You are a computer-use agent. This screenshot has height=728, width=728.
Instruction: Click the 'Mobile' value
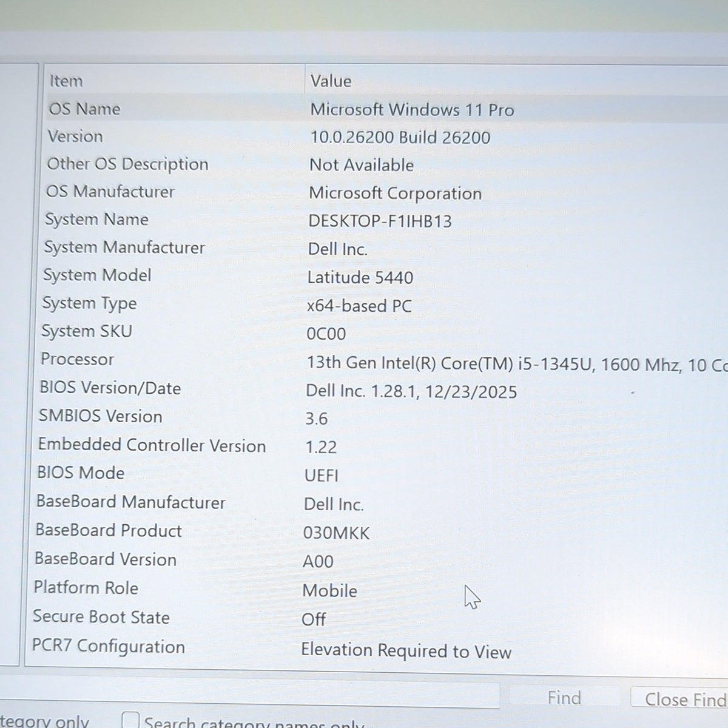(330, 590)
